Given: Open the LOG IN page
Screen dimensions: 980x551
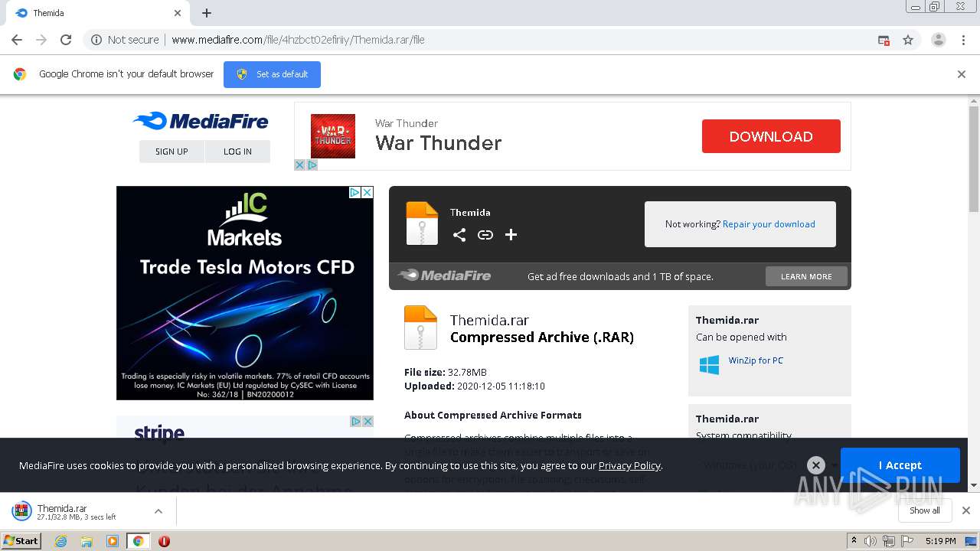Looking at the screenshot, I should 237,152.
